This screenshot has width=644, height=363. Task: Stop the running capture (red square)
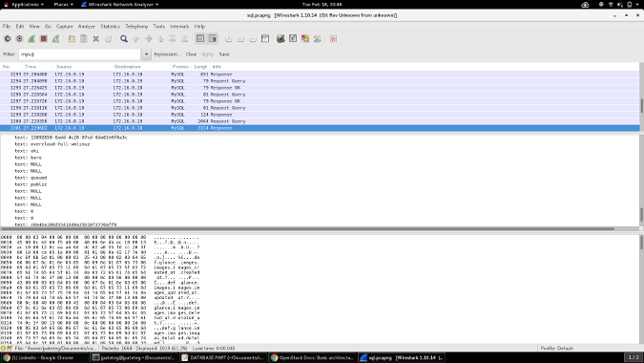coord(44,38)
